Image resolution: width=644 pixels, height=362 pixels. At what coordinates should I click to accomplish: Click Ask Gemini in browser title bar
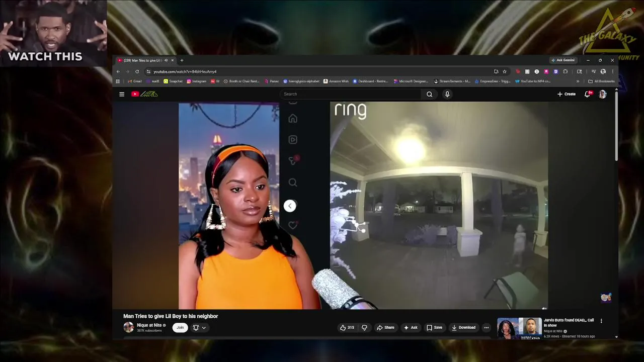[563, 60]
